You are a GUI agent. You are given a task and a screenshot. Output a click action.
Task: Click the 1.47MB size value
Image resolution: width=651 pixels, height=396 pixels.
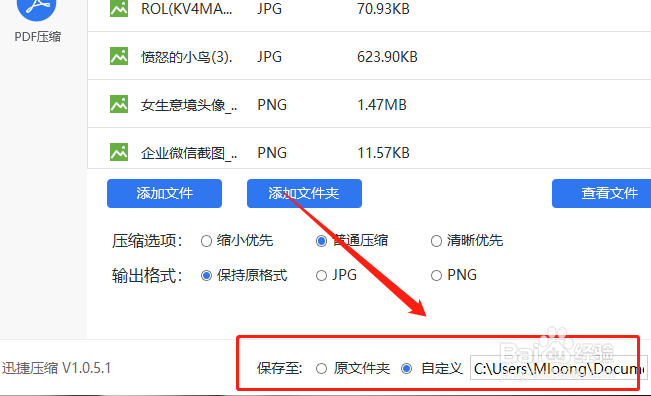click(382, 105)
